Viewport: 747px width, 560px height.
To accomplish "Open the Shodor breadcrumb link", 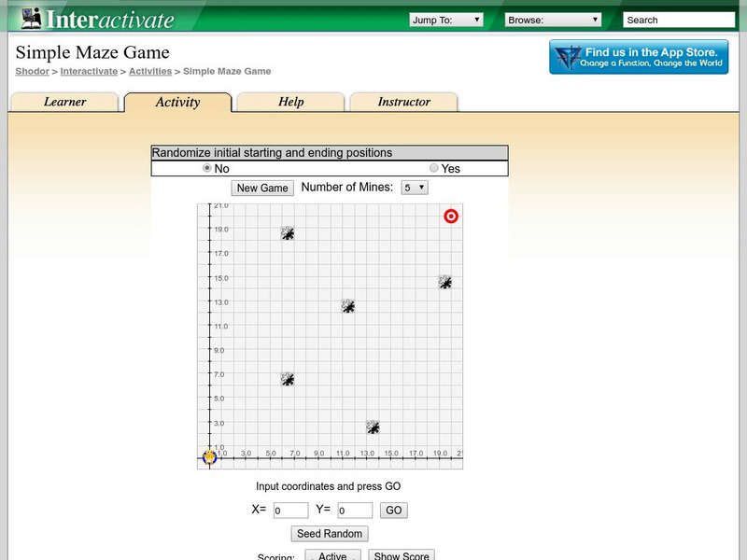I will point(32,72).
